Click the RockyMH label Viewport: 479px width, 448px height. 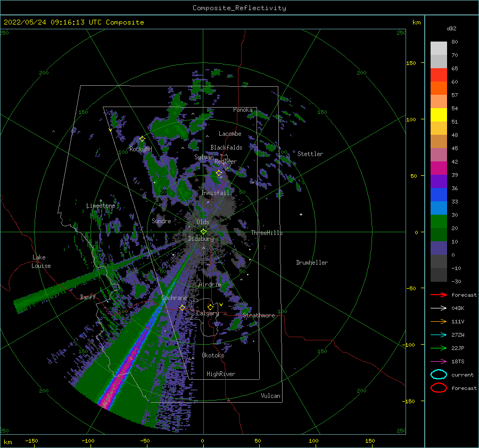coord(141,149)
